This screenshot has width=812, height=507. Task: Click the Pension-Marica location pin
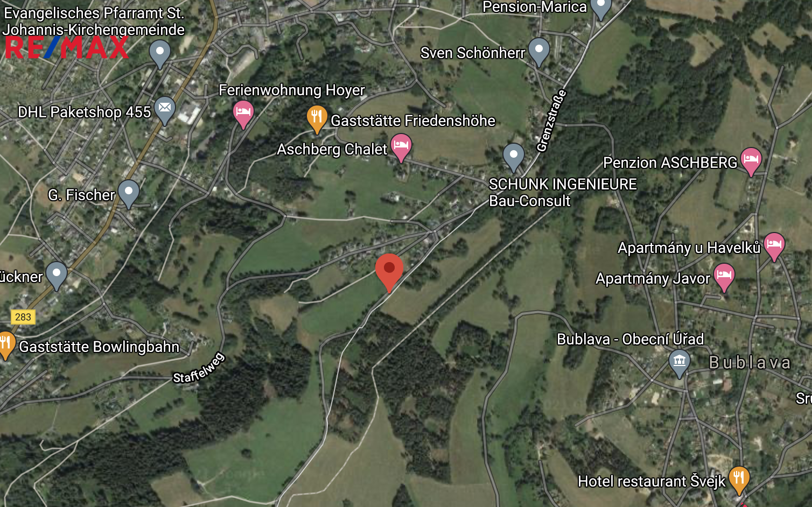click(x=600, y=8)
